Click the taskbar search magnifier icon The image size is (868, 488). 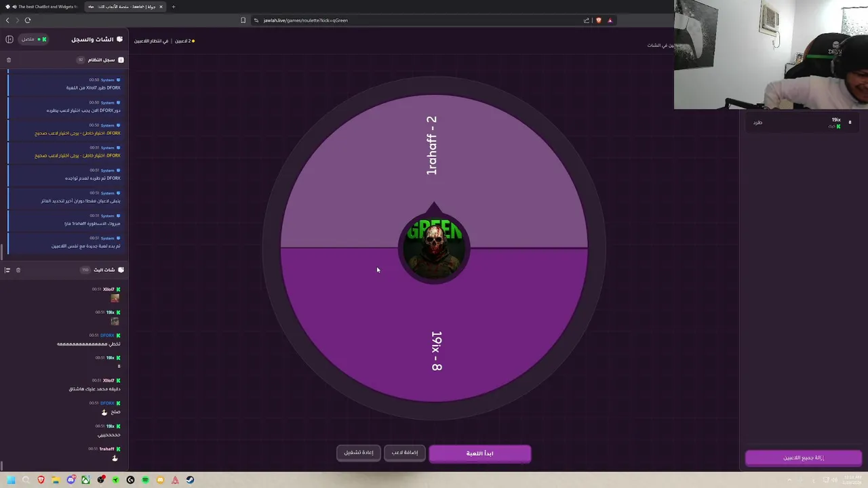point(26,480)
